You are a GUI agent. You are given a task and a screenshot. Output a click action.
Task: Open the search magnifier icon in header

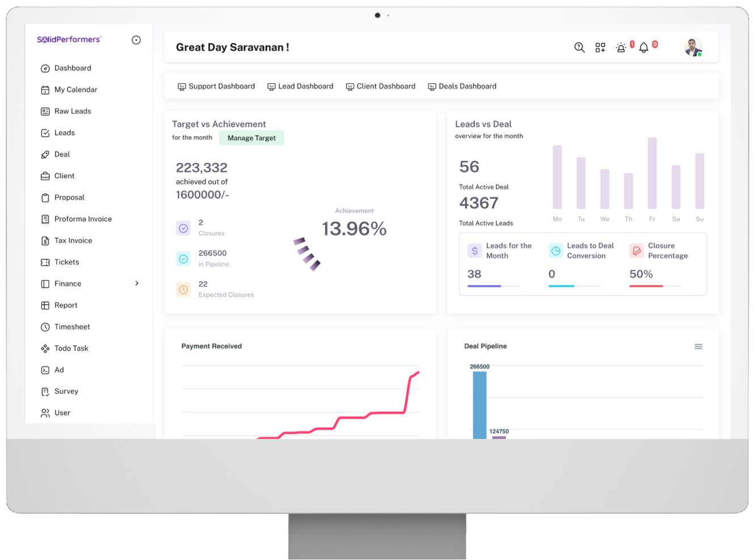[579, 48]
